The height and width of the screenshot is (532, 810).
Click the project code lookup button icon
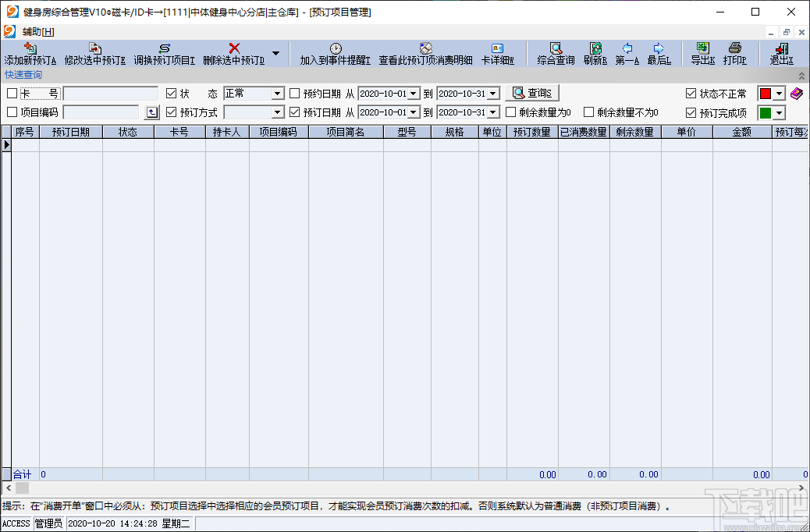point(151,112)
